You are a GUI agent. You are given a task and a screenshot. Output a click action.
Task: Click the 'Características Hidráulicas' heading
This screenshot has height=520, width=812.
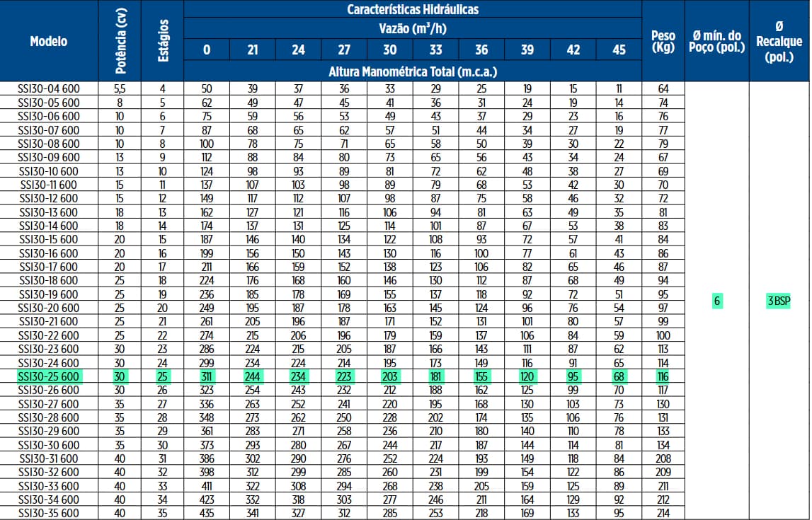[x=413, y=9]
